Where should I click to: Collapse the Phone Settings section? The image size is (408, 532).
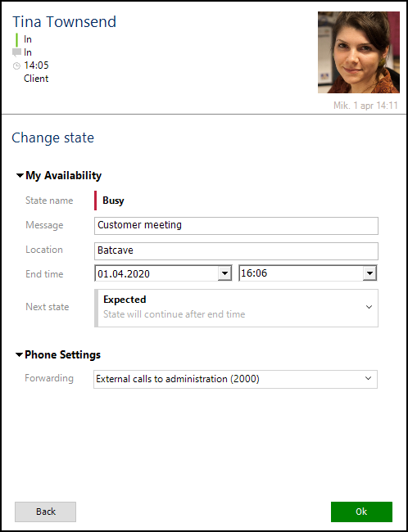pos(20,355)
